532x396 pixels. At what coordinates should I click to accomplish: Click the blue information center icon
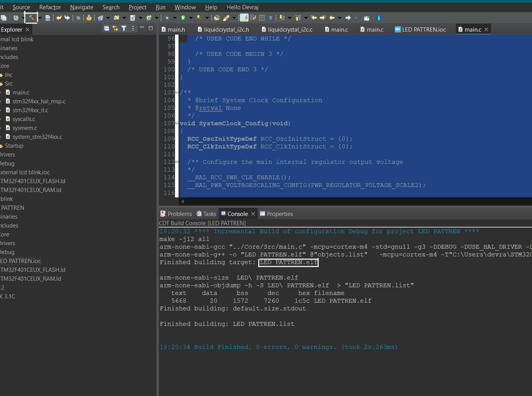pos(379,18)
